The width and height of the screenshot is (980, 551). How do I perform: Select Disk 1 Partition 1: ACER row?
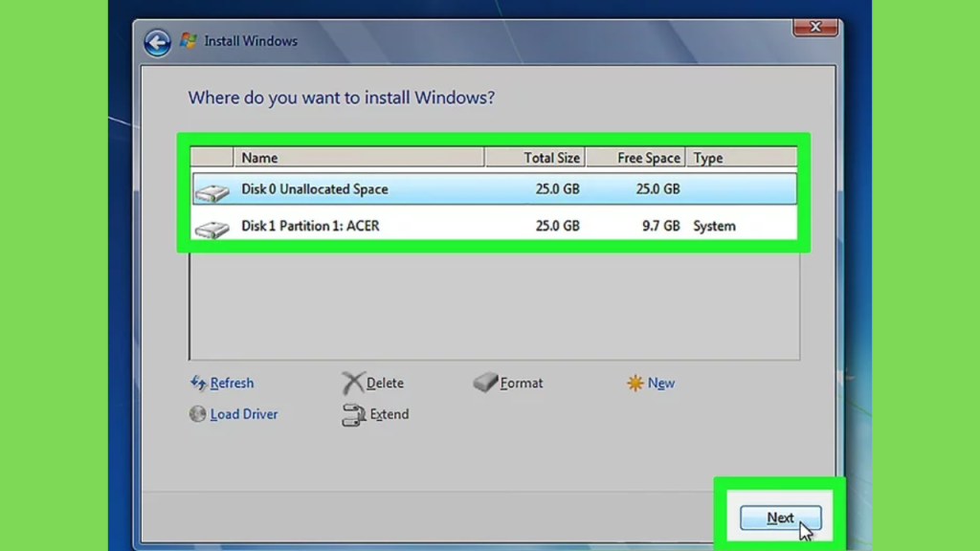[x=495, y=226]
